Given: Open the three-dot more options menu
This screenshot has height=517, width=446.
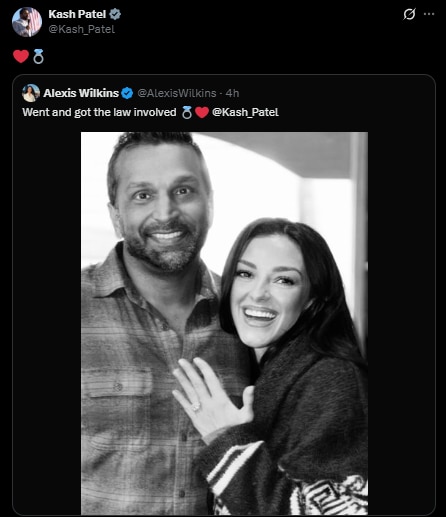Looking at the screenshot, I should [429, 14].
